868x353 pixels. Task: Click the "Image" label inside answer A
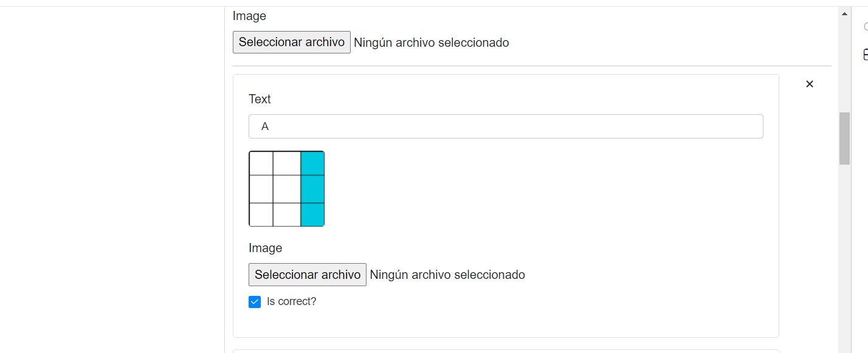(265, 248)
